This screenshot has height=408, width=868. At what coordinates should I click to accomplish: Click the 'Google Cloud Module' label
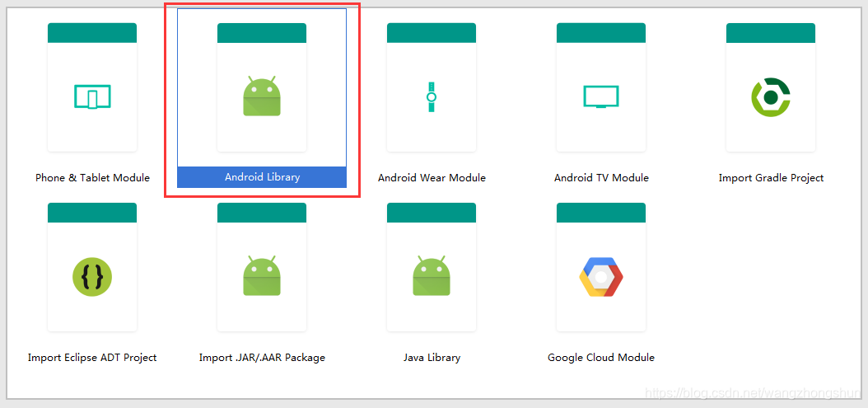(x=601, y=358)
